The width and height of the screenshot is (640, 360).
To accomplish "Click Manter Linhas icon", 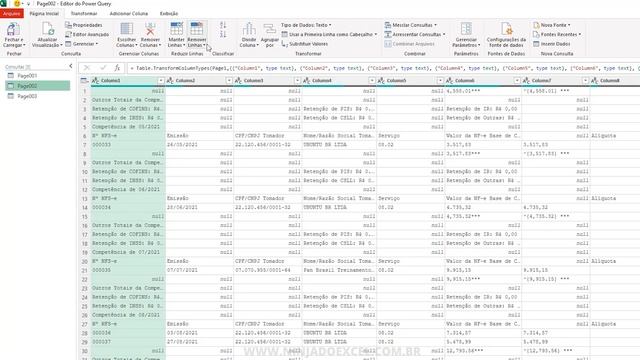I will click(176, 29).
